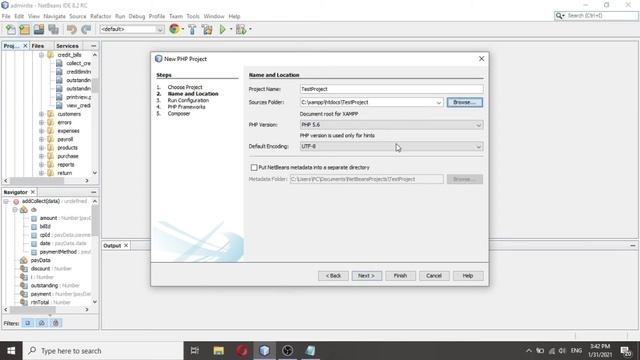Switch to the Services tab
This screenshot has height=360, width=640.
pos(67,46)
